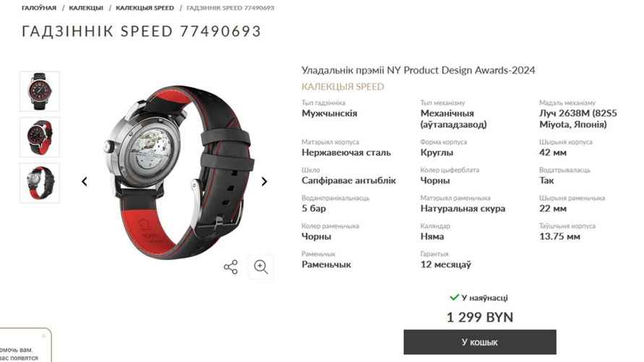Click the У наяўнасці availability indicator
The height and width of the screenshot is (362, 644).
[x=479, y=298]
